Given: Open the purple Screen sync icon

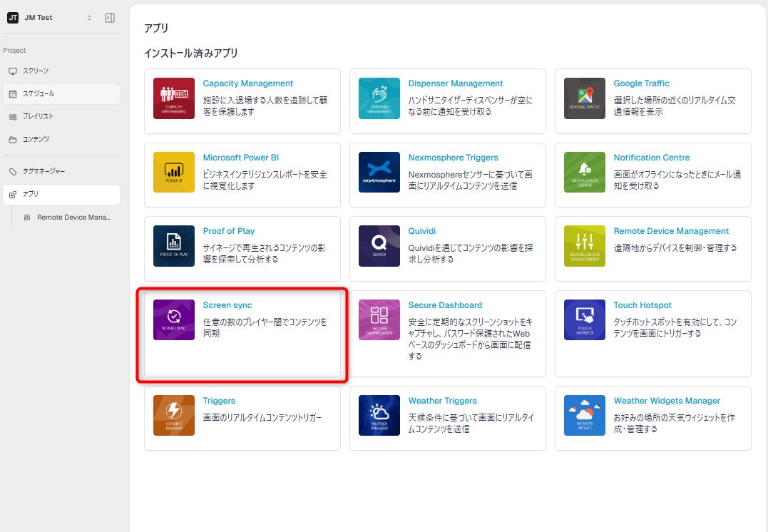Looking at the screenshot, I should (174, 320).
